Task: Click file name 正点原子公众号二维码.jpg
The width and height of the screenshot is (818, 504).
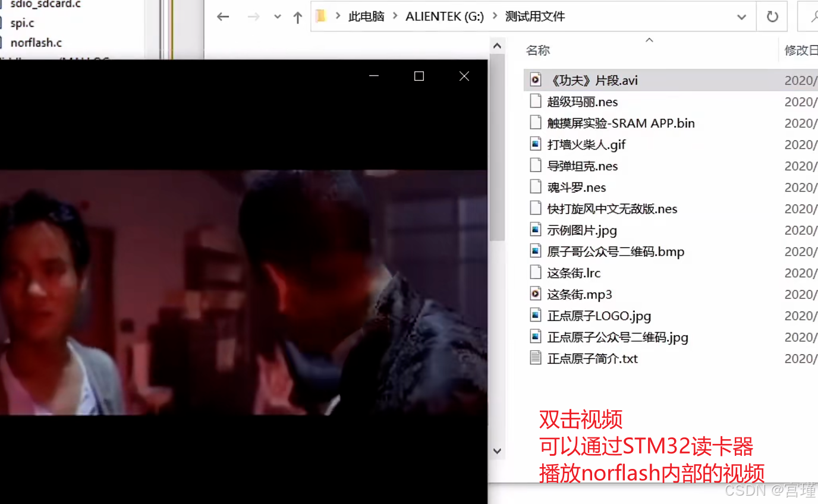Action: point(618,337)
